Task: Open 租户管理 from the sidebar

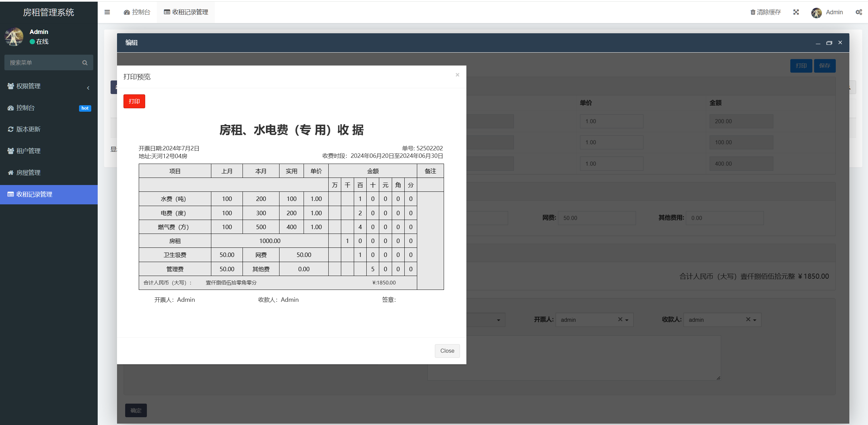Action: 28,151
